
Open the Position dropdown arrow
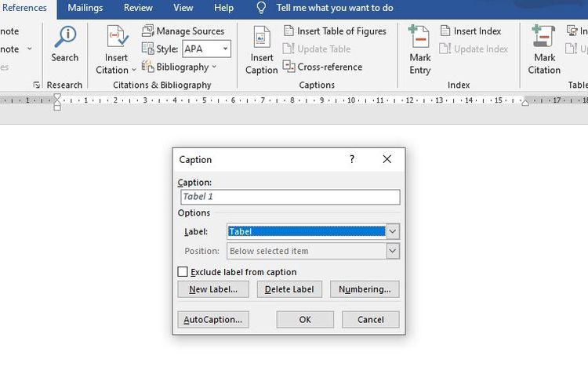[393, 251]
